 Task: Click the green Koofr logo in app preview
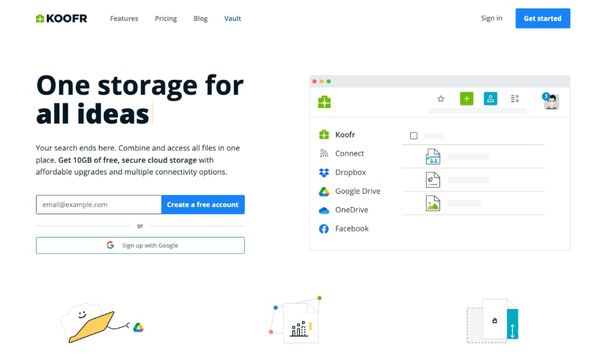pos(324,102)
